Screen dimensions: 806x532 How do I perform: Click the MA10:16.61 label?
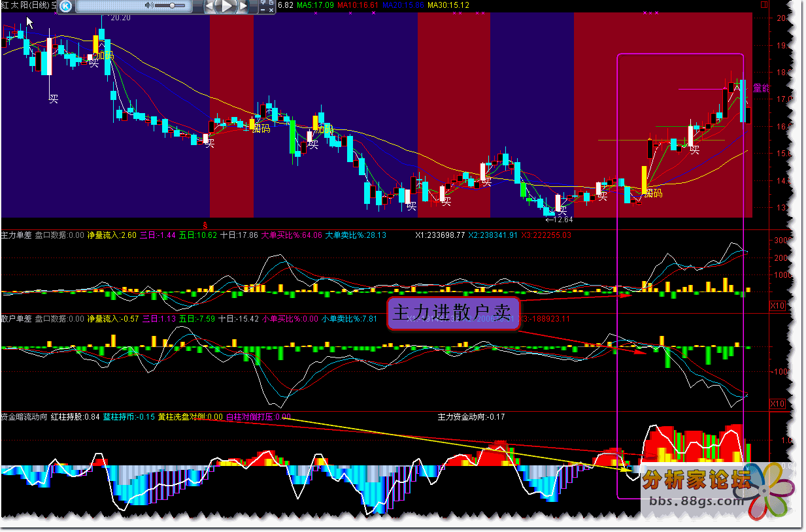[x=358, y=5]
